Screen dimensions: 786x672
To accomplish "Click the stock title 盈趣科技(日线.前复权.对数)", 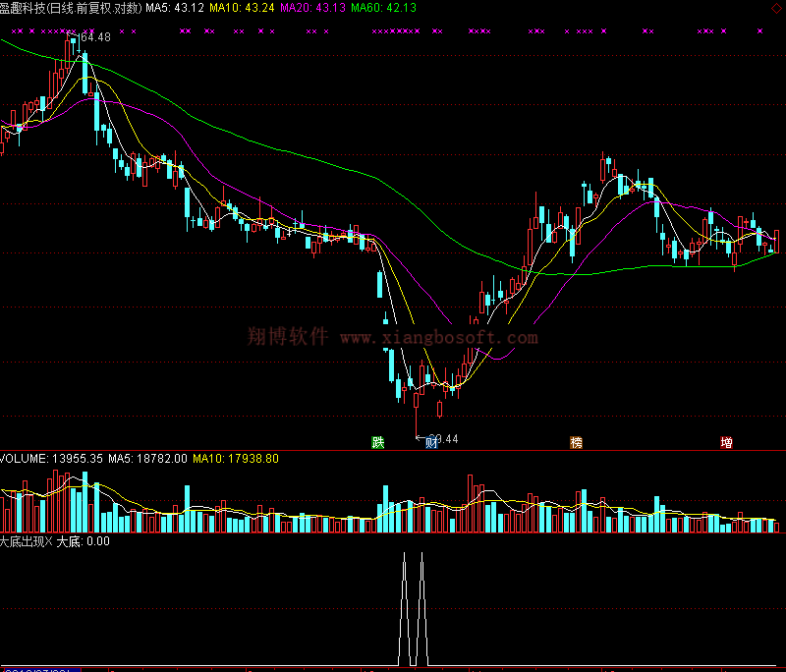I will tap(71, 8).
